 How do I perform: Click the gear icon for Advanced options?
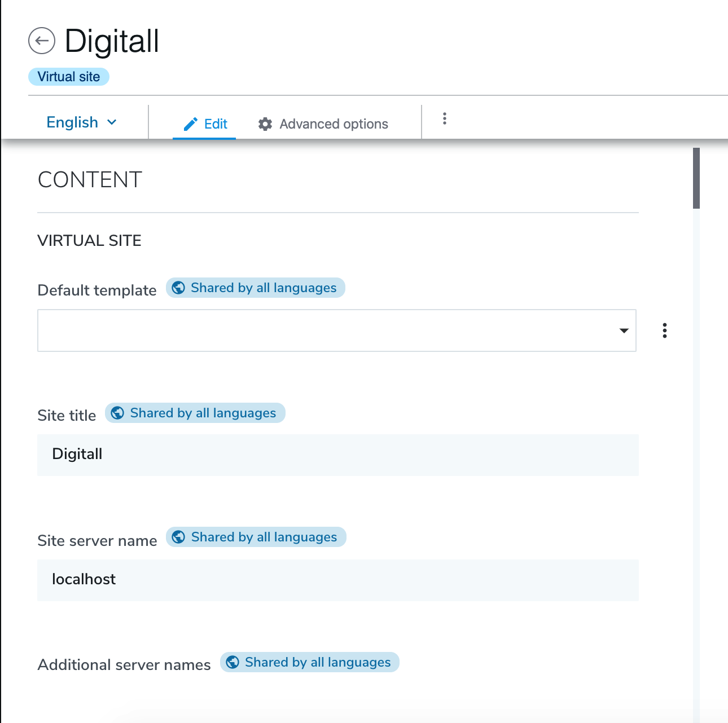click(x=265, y=124)
